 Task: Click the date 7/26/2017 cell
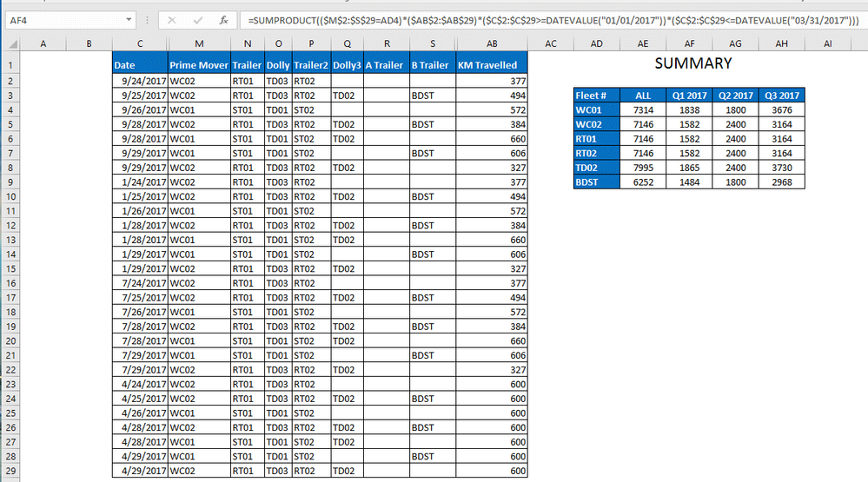140,312
